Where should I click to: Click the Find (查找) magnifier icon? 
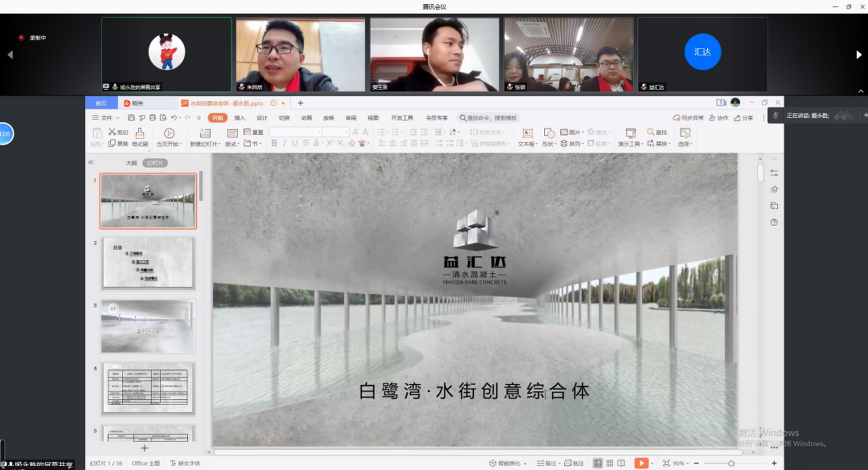tap(651, 132)
